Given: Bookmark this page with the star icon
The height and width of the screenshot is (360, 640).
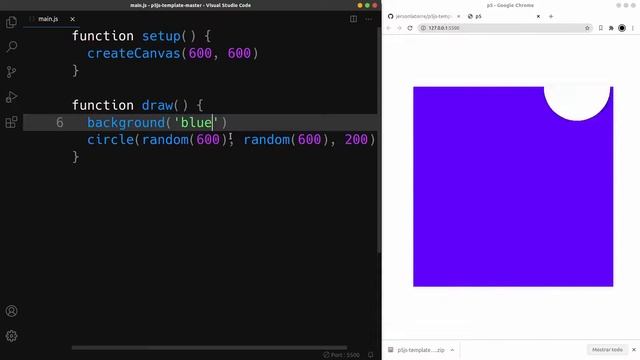Looking at the screenshot, I should (587, 28).
